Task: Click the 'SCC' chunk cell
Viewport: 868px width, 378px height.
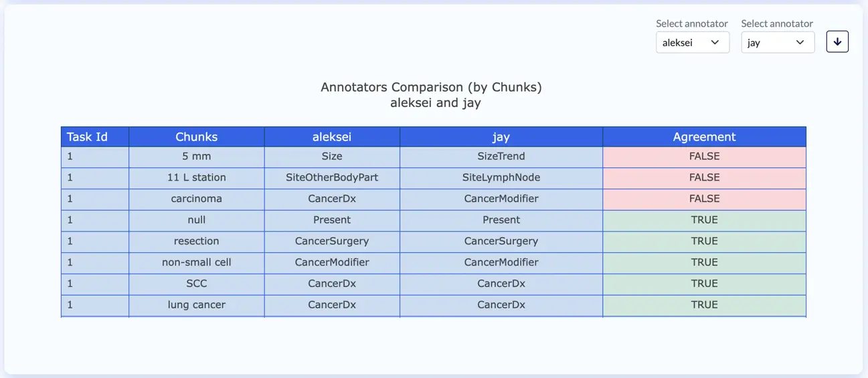Action: coord(197,284)
